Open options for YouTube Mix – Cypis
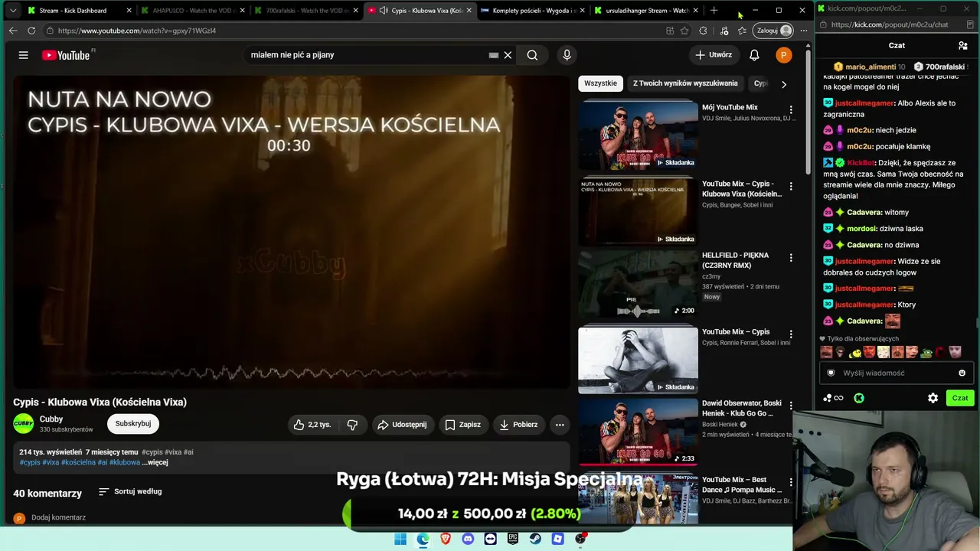 791,334
